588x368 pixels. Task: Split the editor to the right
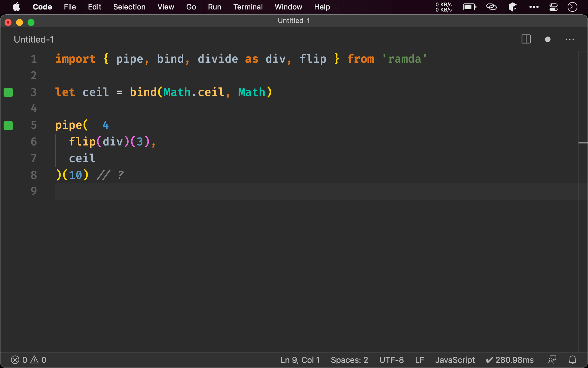[x=526, y=39]
